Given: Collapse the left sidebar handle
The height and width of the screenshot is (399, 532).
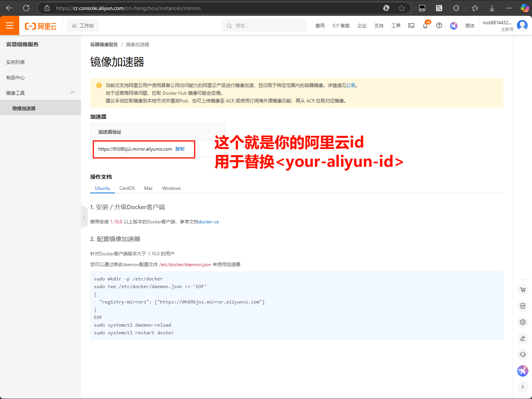Looking at the screenshot, I should click(x=84, y=217).
